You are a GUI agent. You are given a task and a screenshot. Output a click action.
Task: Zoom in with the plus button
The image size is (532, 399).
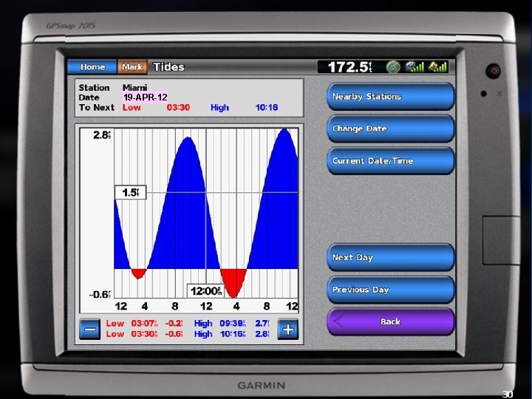(287, 329)
